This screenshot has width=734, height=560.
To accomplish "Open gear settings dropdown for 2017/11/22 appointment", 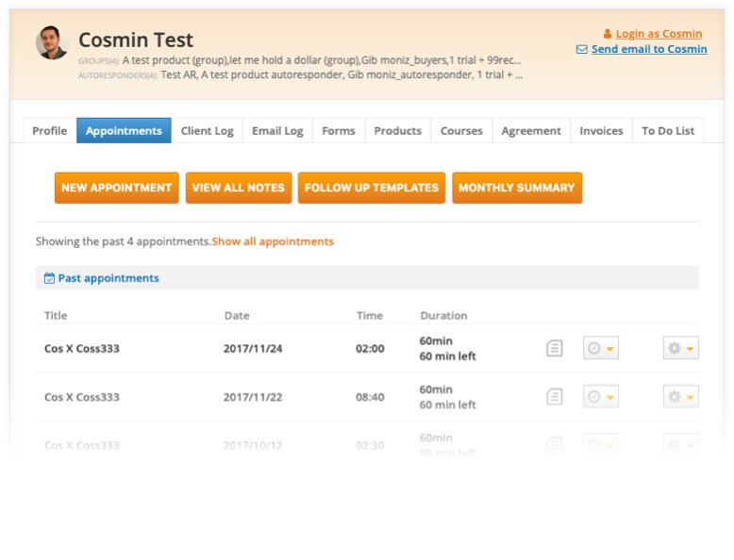I will (680, 397).
